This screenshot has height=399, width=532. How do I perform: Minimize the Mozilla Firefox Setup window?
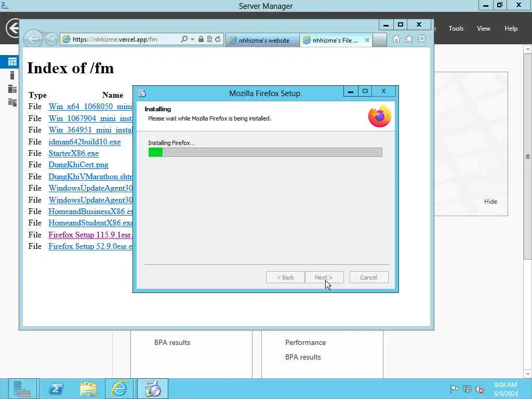351,91
